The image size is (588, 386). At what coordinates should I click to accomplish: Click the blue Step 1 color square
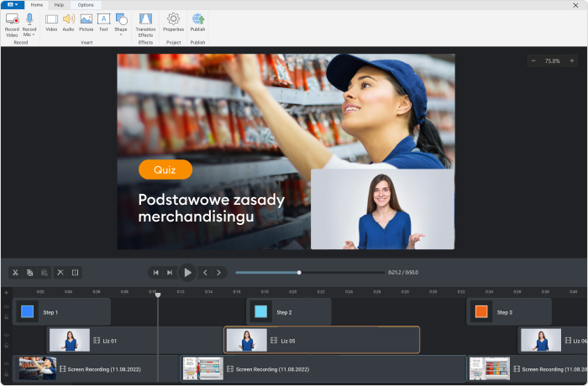pyautogui.click(x=28, y=312)
